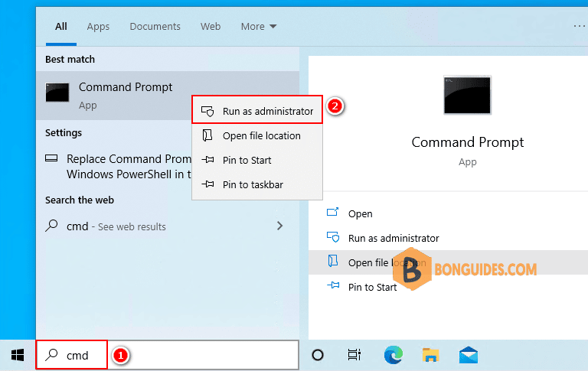Click shield icon beside context menu Run as administrator
The width and height of the screenshot is (588, 371).
207,111
